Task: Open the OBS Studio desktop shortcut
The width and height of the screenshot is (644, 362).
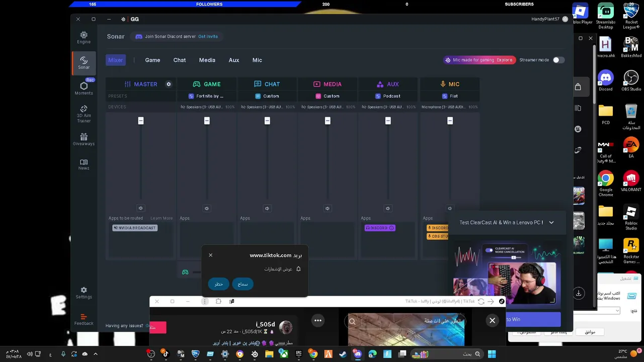Action: (x=631, y=80)
